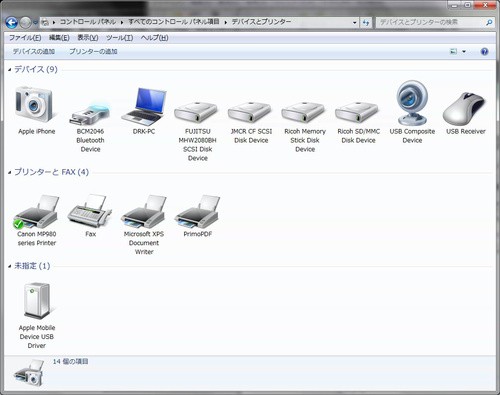This screenshot has width=500, height=395.
Task: Select the FUJITSU MHW2080BH SCSI Disk Device
Action: tap(196, 113)
